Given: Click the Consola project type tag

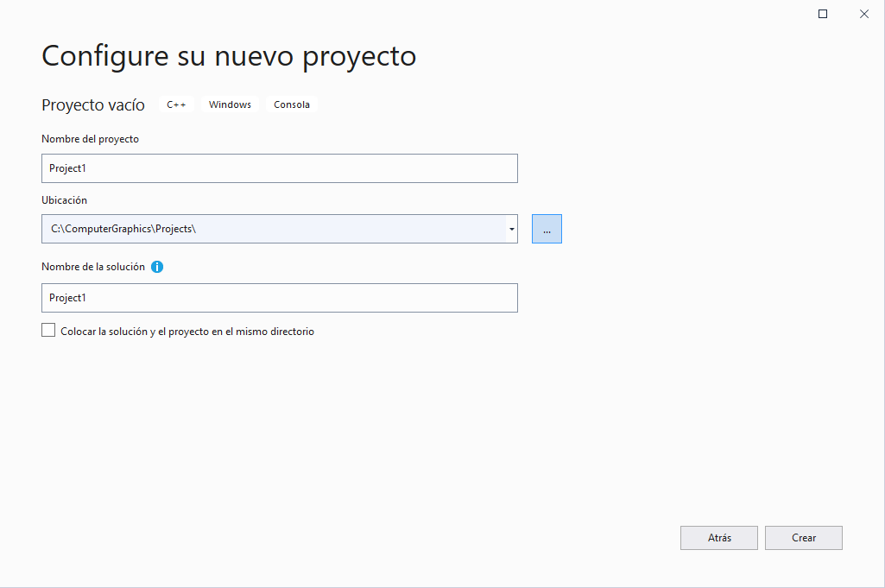Looking at the screenshot, I should pyautogui.click(x=291, y=104).
